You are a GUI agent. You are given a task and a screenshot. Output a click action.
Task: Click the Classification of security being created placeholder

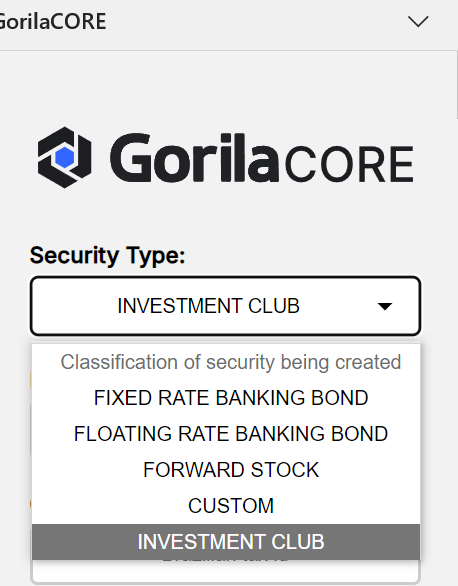231,362
